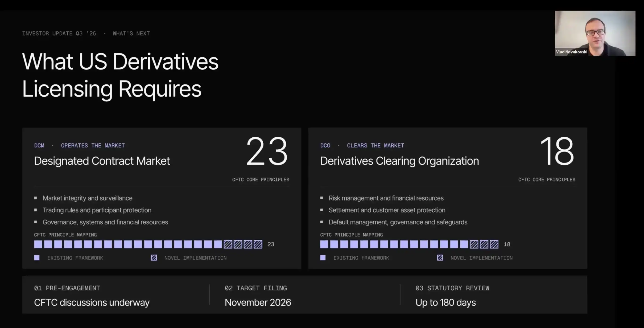Click the Existing Framework legend swatch under DCM
Screen dimensions: 644x328
pyautogui.click(x=37, y=258)
